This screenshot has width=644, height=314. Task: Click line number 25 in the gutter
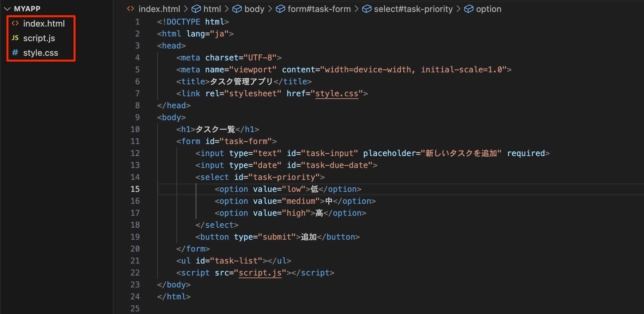(x=135, y=309)
